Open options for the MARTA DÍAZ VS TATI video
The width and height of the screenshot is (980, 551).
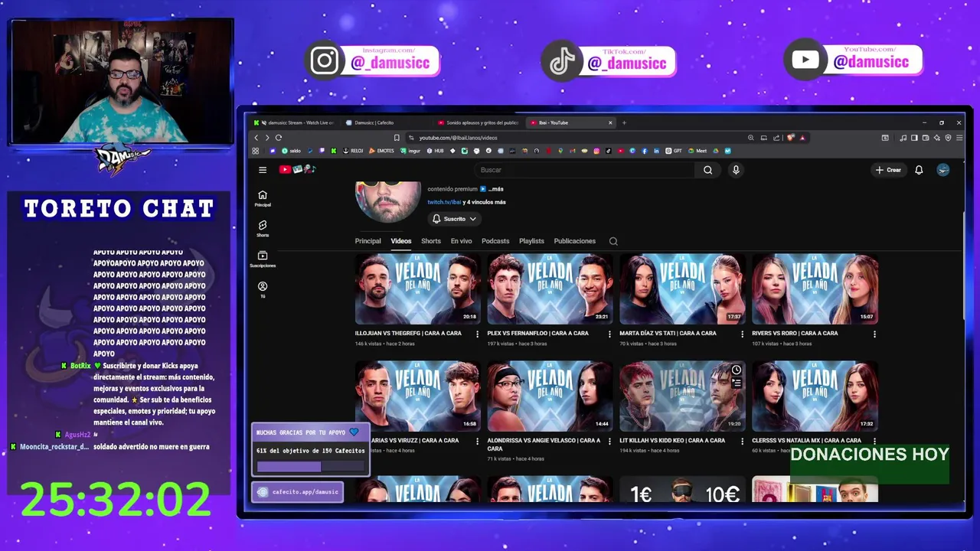click(x=742, y=334)
